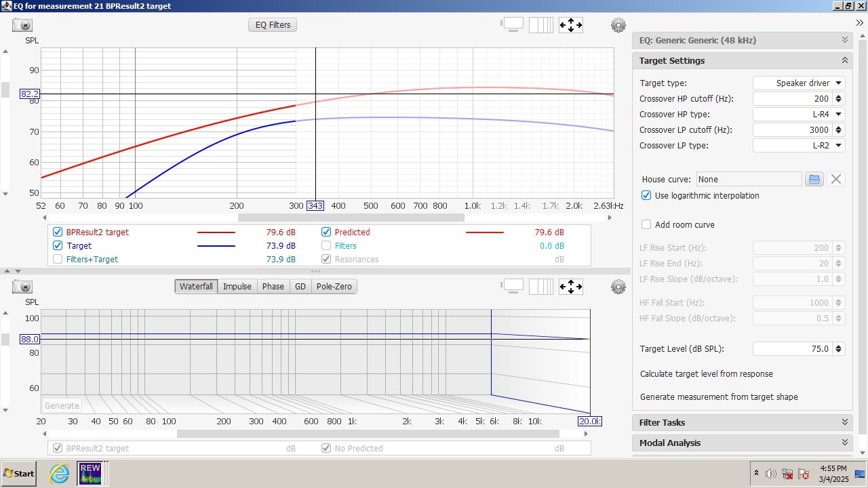The height and width of the screenshot is (488, 868).
Task: Click lower graph vertical bars frequency-axis icon
Action: [541, 287]
